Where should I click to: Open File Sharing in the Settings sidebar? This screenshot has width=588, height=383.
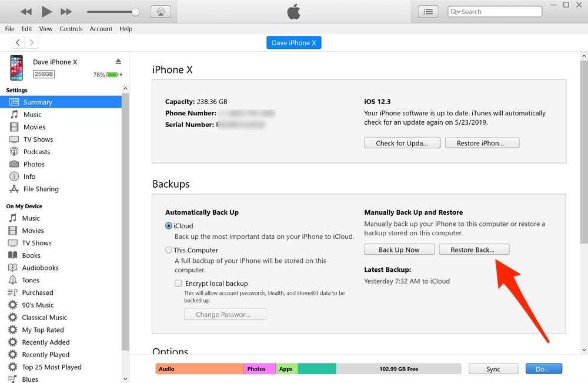(x=41, y=189)
